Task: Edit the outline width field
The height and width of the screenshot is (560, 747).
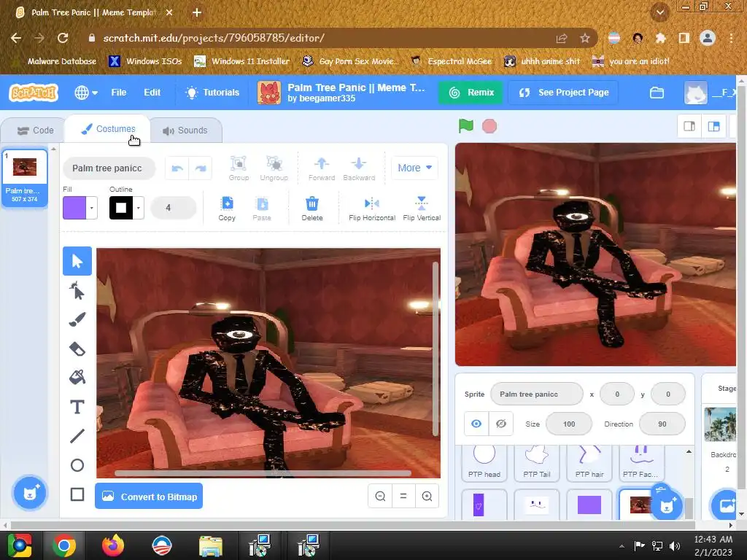Action: pos(174,208)
